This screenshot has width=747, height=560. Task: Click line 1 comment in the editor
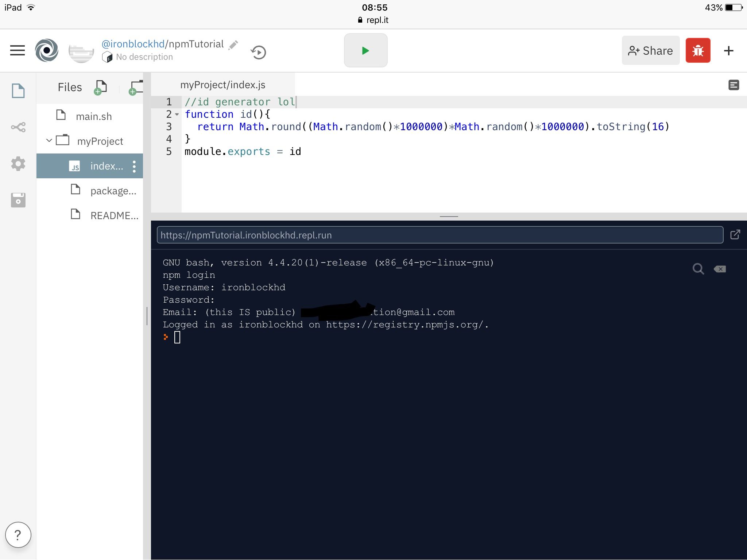pyautogui.click(x=240, y=102)
